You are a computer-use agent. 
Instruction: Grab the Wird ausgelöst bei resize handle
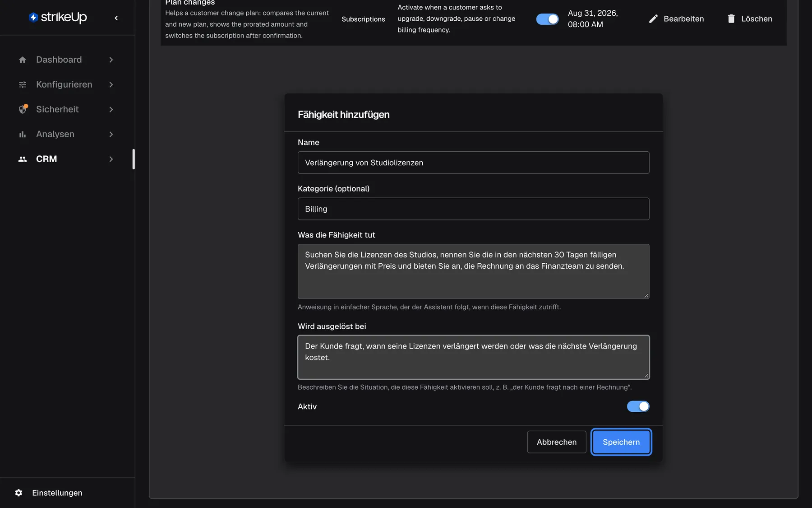click(646, 376)
